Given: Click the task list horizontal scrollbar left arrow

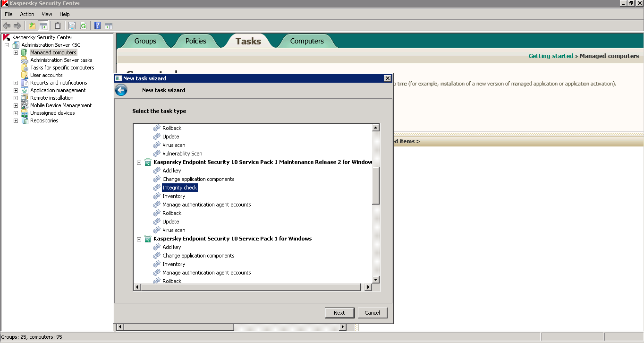Looking at the screenshot, I should click(137, 287).
